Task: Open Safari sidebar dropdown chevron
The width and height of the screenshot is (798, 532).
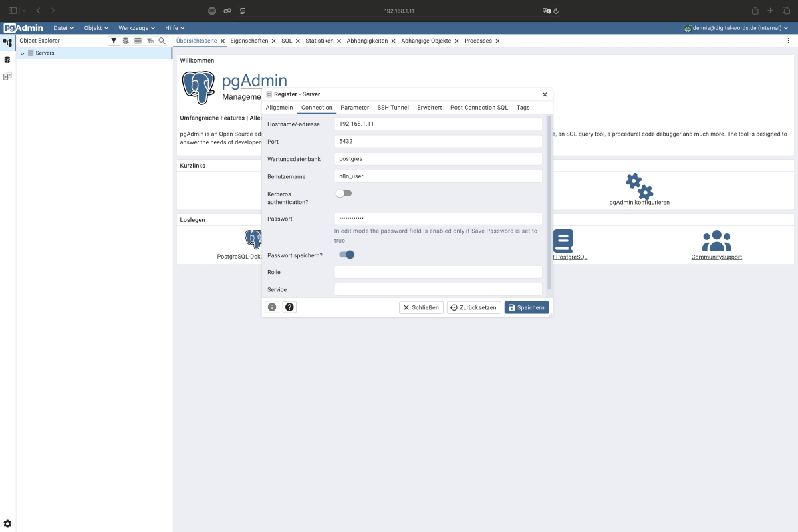Action: point(24,11)
